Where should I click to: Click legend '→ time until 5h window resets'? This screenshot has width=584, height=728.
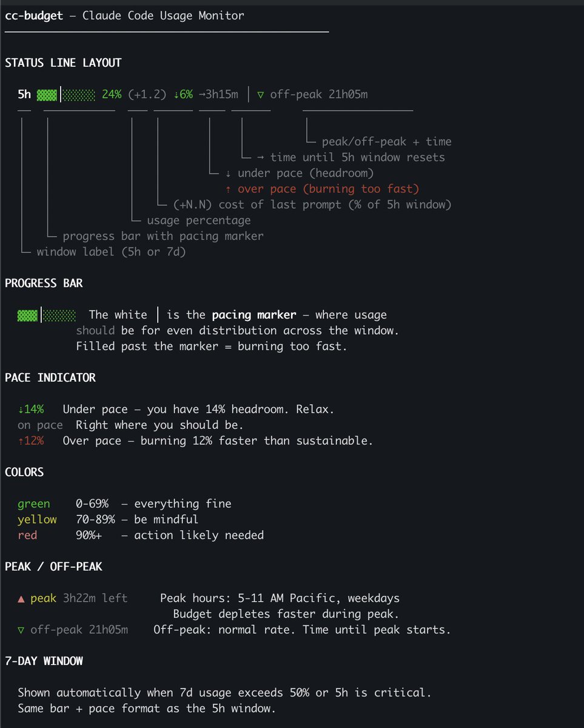point(351,157)
